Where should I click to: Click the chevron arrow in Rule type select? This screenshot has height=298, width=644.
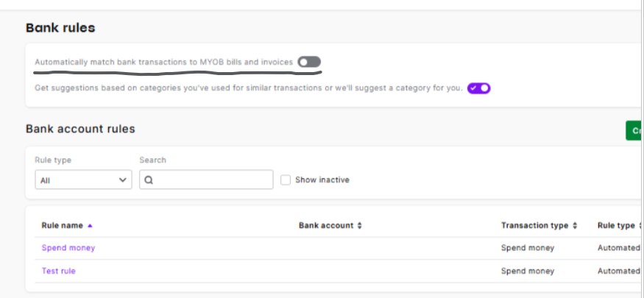coord(122,180)
